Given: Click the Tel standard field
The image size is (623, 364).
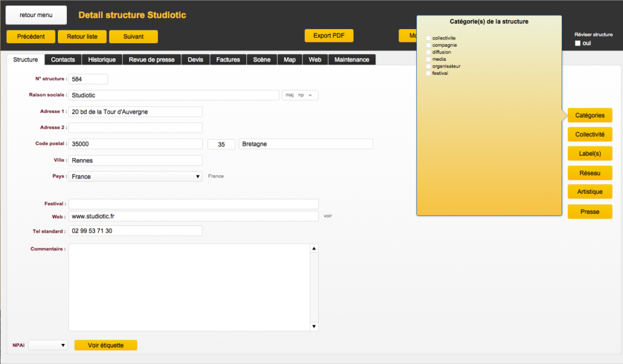Looking at the screenshot, I should pyautogui.click(x=136, y=231).
